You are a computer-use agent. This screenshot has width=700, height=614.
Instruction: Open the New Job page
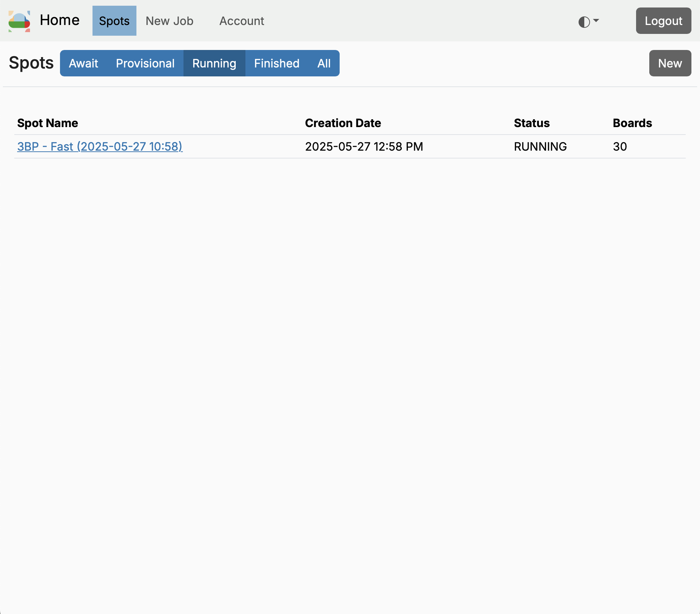point(169,21)
